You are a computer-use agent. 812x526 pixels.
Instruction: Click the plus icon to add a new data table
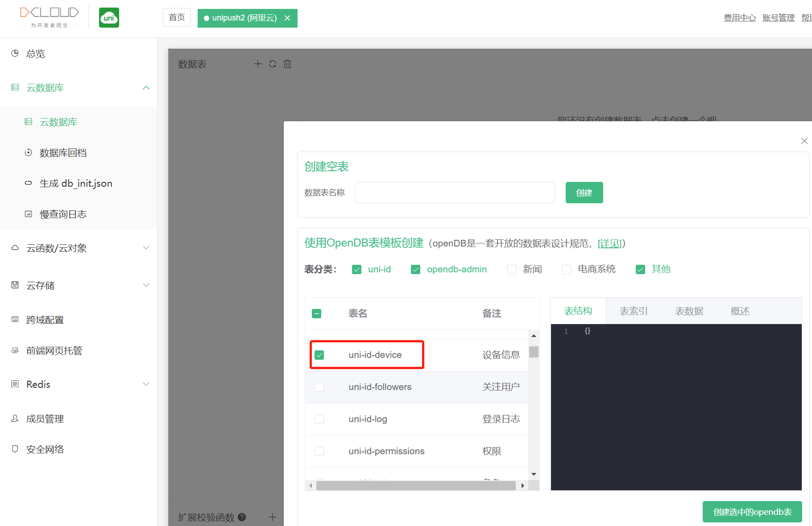tap(258, 64)
